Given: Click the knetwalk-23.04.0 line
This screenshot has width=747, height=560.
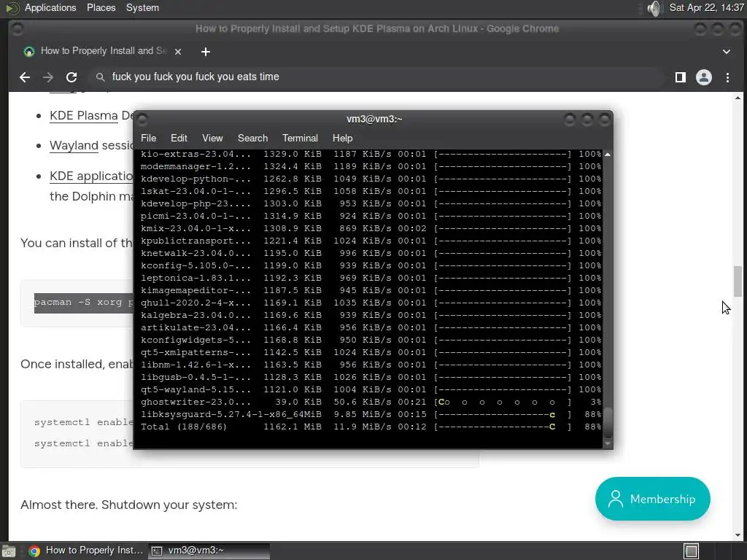Looking at the screenshot, I should [x=371, y=253].
